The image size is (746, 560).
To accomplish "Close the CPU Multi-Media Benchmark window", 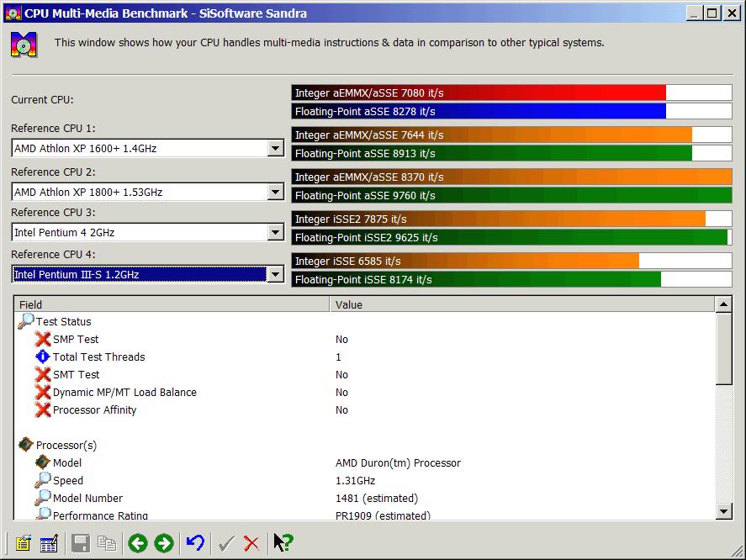I will (732, 13).
